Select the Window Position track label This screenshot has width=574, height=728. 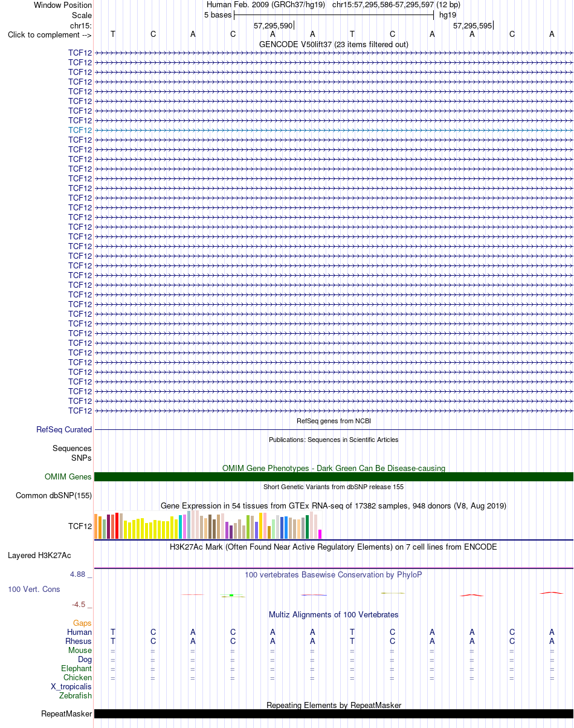click(x=63, y=5)
